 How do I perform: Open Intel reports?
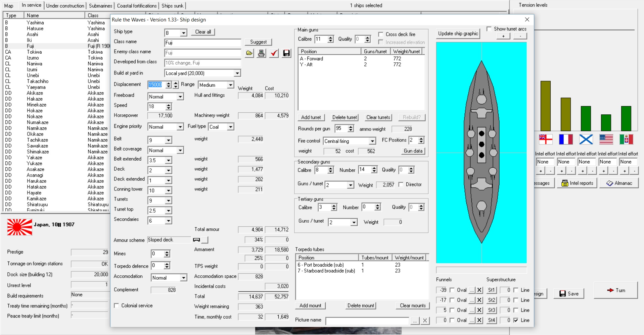pos(577,183)
